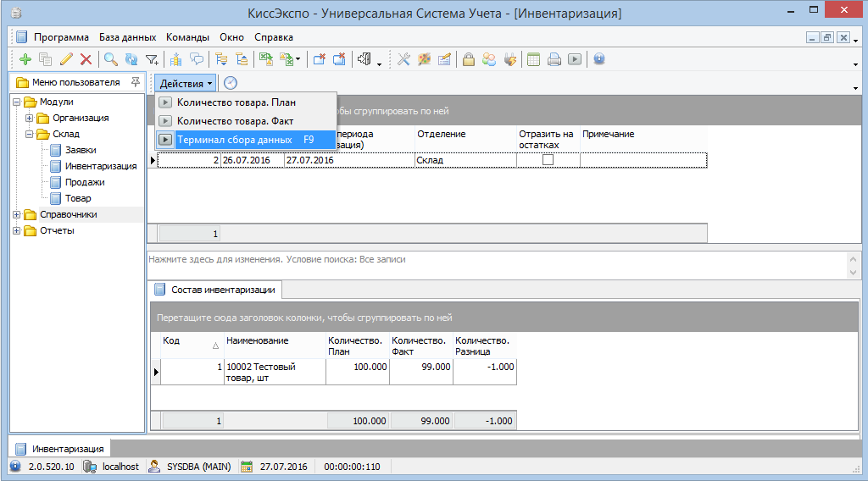This screenshot has height=481, width=868.
Task: Click the red X delete record icon
Action: (x=86, y=59)
